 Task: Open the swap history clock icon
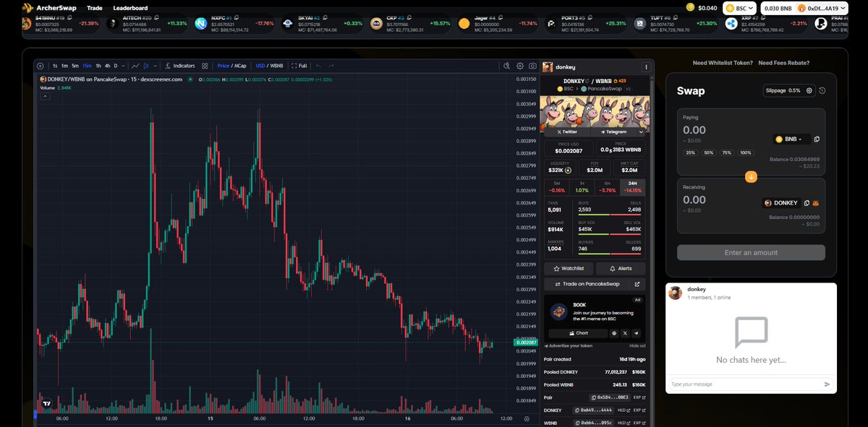pos(822,90)
